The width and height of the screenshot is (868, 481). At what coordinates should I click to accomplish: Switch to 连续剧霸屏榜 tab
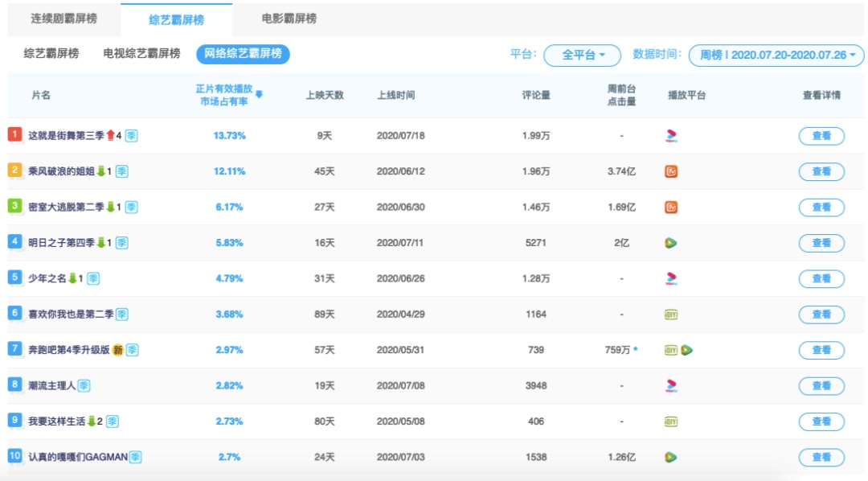coord(64,18)
